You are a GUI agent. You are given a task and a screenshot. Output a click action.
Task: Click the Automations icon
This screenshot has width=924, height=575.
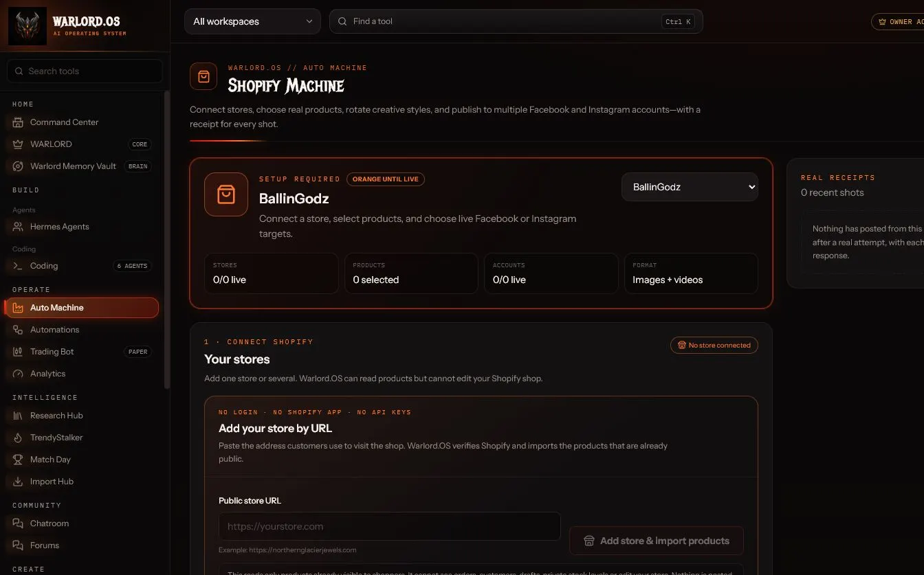tap(18, 330)
